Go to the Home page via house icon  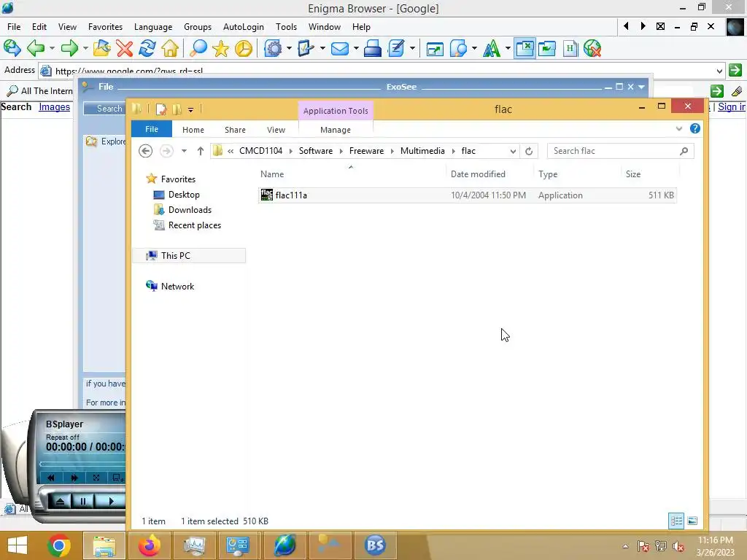click(x=170, y=48)
